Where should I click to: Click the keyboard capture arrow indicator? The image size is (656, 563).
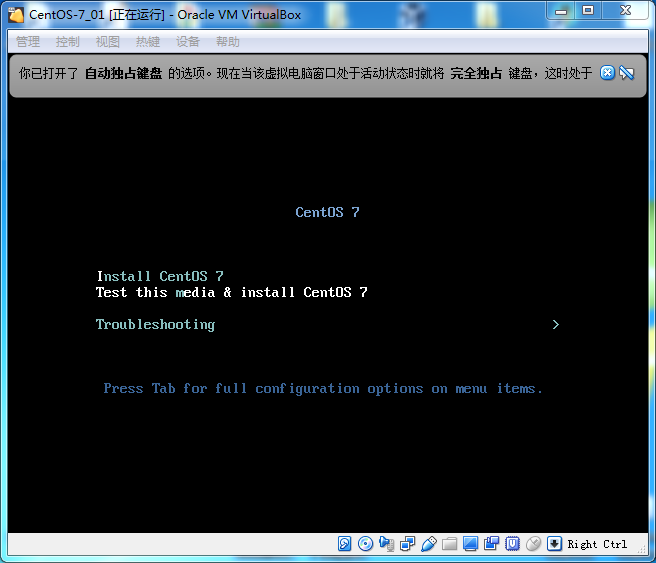554,544
